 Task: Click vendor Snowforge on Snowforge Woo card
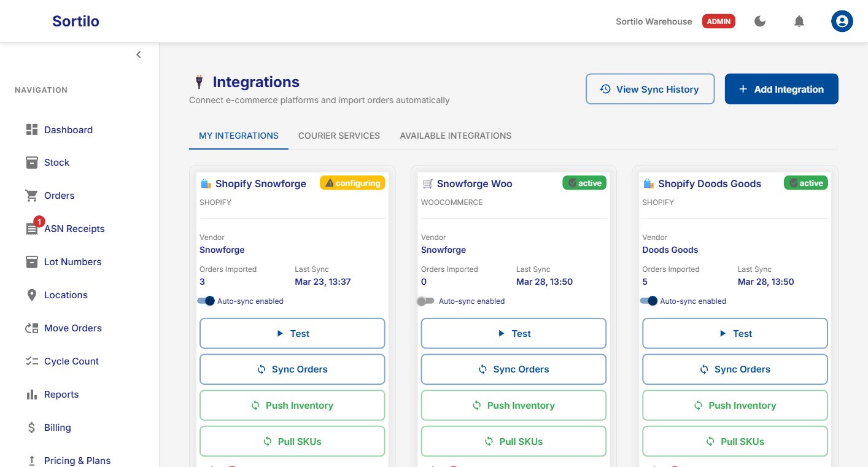(x=443, y=250)
